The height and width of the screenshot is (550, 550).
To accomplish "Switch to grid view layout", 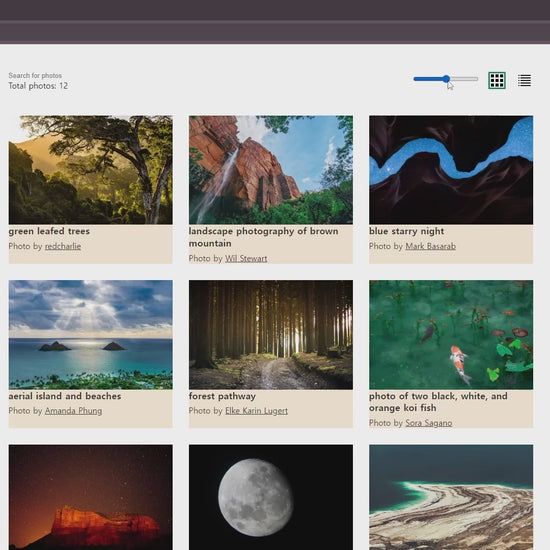I will tap(497, 80).
